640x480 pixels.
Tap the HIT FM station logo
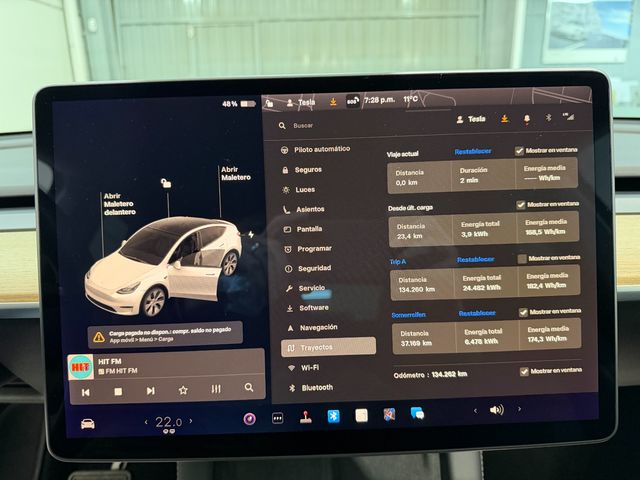tap(81, 367)
